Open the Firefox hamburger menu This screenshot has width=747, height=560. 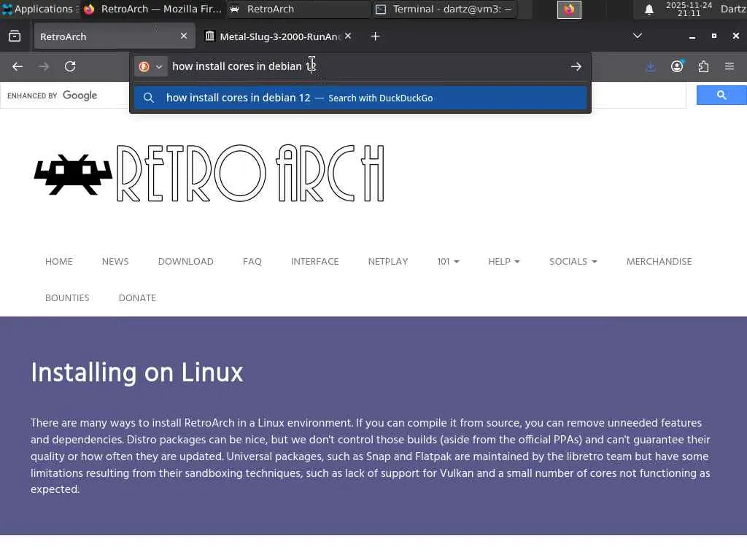(x=729, y=66)
